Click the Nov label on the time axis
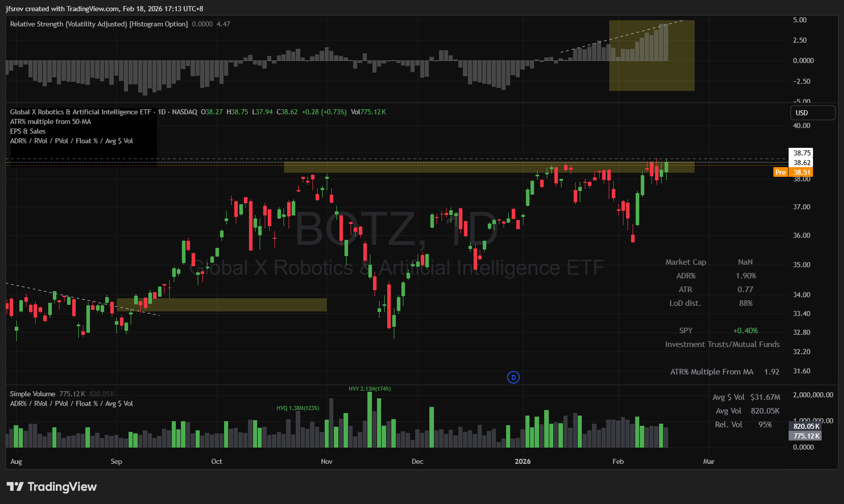Screen dimensions: 844x504 coord(327,461)
